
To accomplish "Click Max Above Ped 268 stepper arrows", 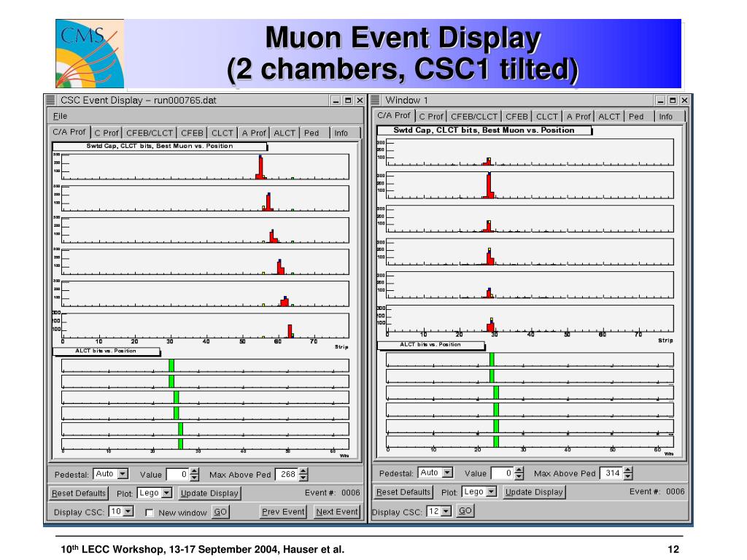I will point(303,474).
